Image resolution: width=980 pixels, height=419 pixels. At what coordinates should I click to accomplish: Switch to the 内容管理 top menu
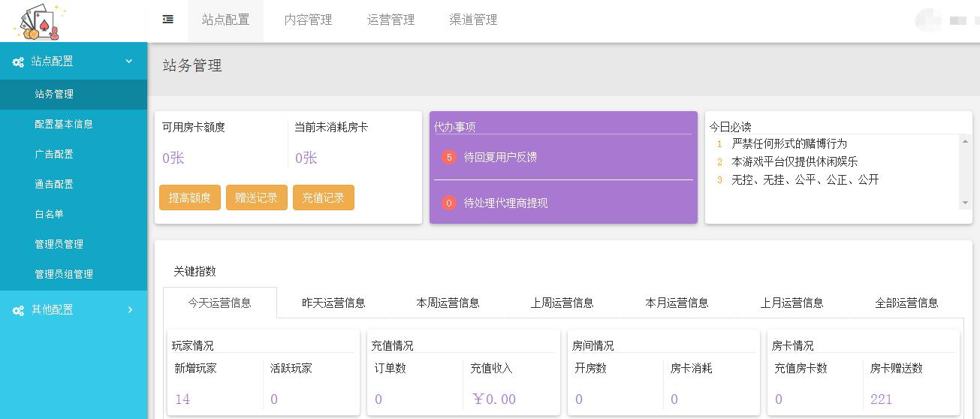pyautogui.click(x=308, y=20)
